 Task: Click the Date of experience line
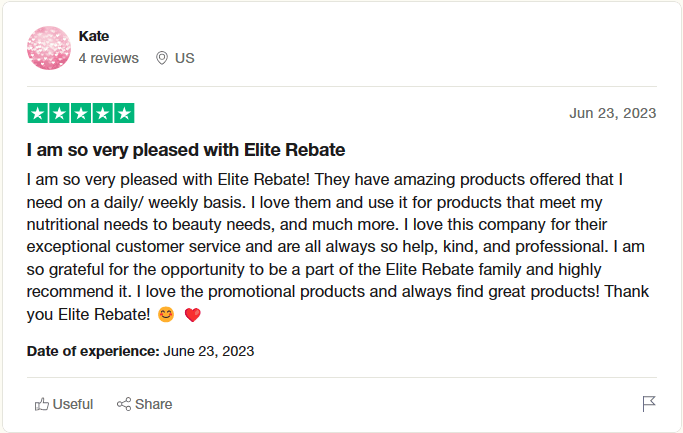tap(140, 351)
